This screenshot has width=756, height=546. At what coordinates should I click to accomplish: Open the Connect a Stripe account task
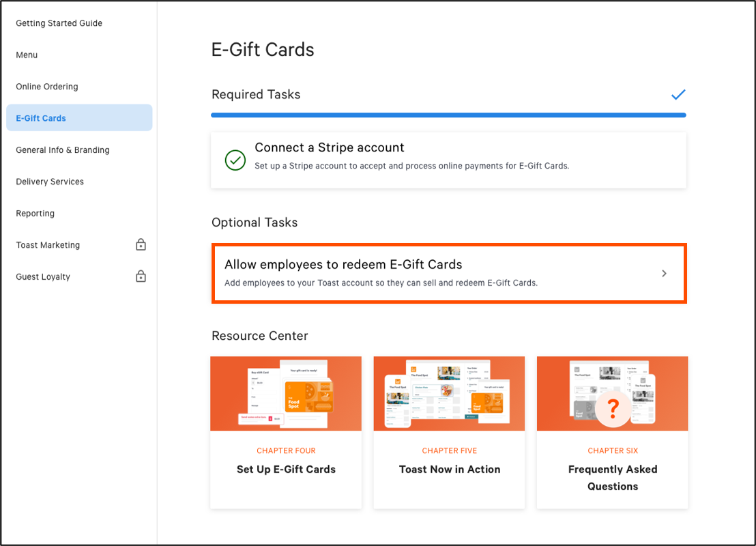pyautogui.click(x=330, y=147)
